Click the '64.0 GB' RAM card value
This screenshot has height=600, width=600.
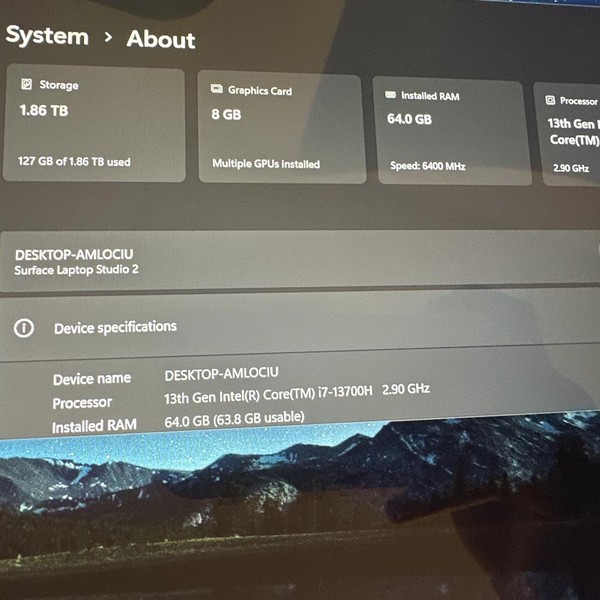[409, 119]
